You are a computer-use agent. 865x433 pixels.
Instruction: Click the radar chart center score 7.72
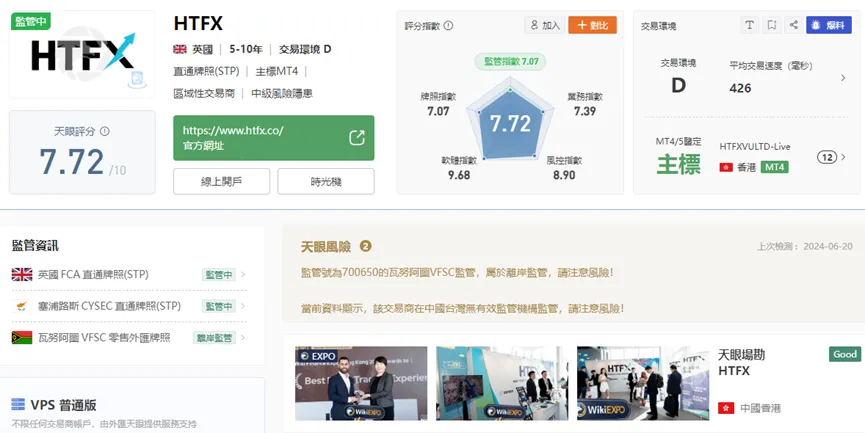click(x=510, y=124)
